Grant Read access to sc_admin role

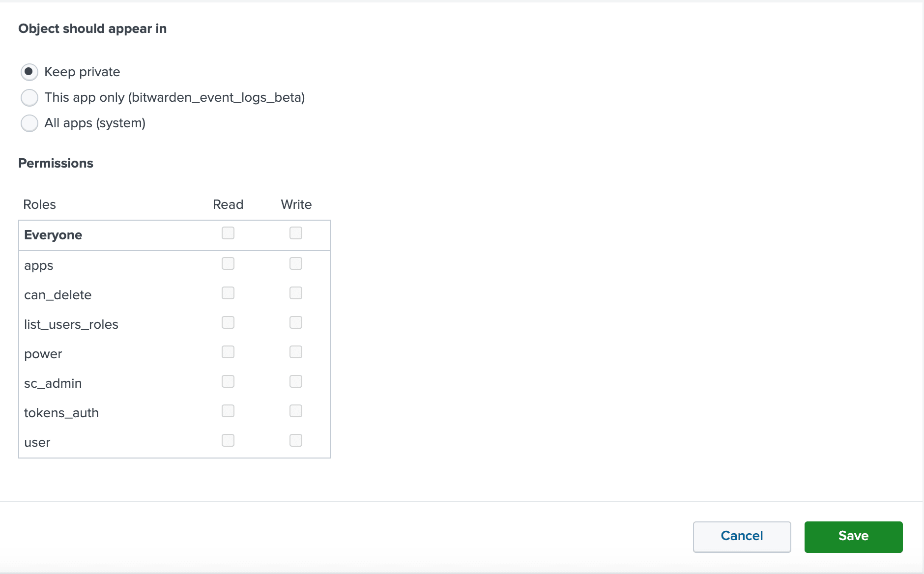[x=228, y=381]
